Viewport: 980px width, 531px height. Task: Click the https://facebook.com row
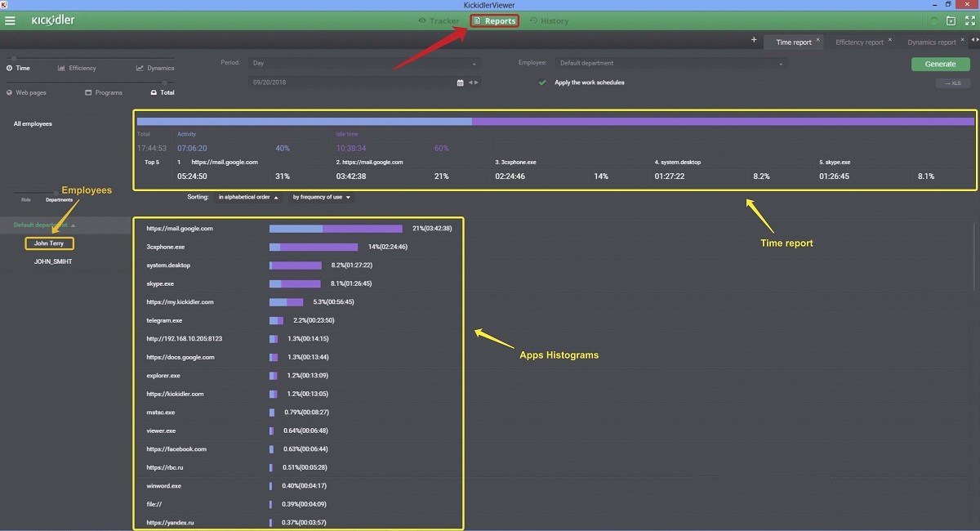click(298, 449)
